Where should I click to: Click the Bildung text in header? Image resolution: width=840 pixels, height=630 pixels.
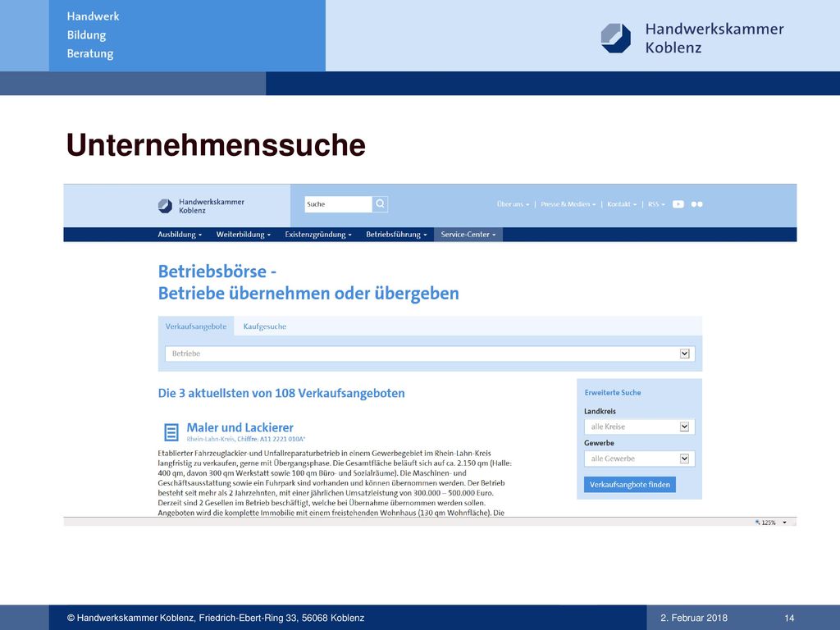pos(86,34)
